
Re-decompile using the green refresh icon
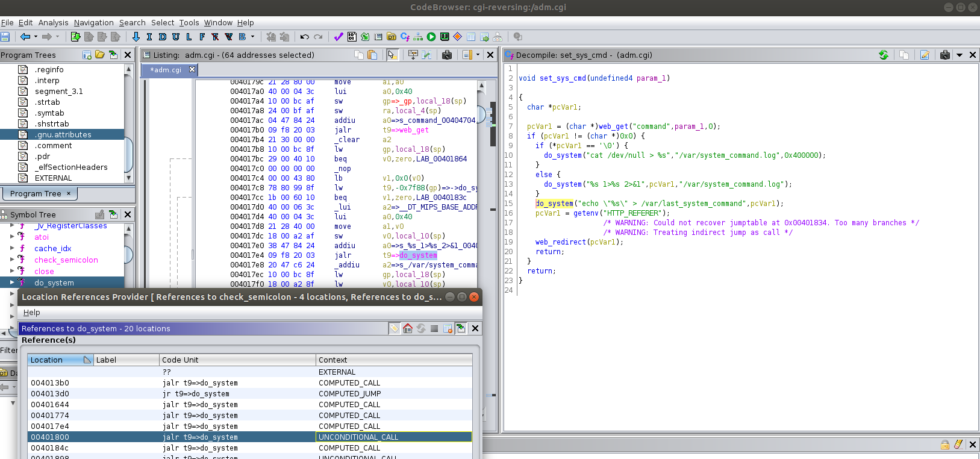click(x=883, y=55)
